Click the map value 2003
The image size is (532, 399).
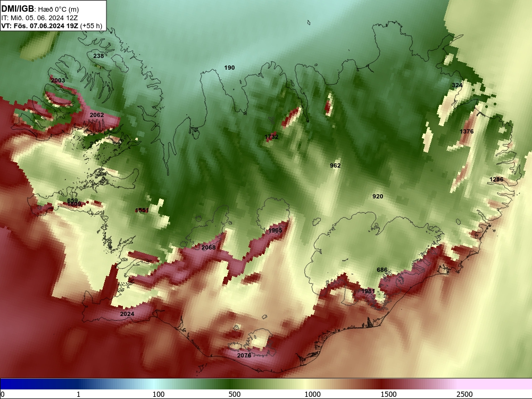[x=57, y=80]
